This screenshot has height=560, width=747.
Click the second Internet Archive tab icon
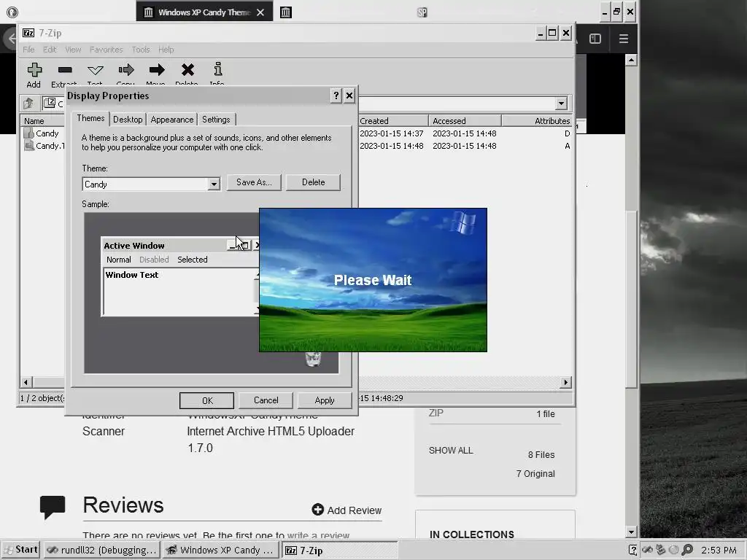click(x=286, y=12)
